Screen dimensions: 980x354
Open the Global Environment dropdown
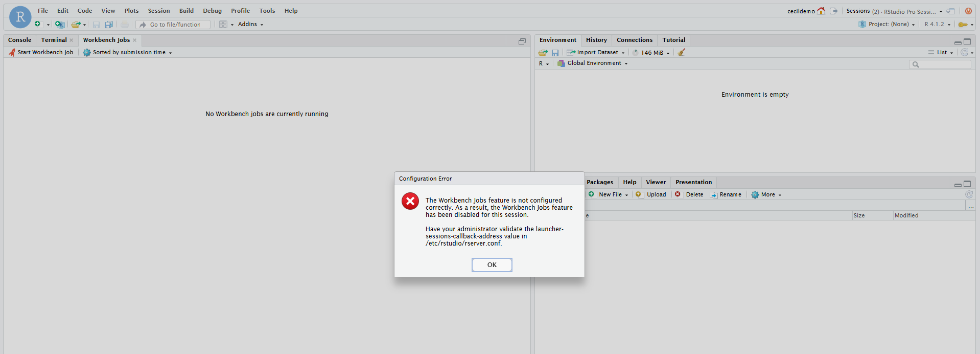tap(593, 63)
